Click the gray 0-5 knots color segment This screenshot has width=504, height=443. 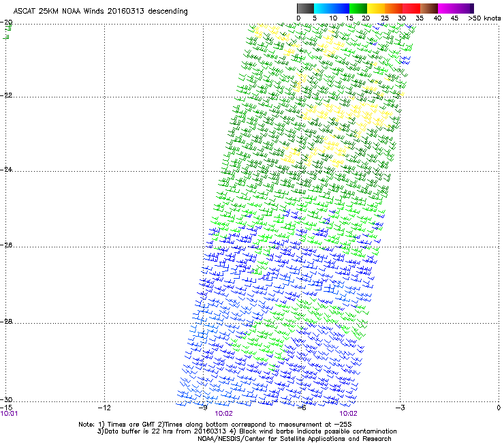click(x=305, y=8)
